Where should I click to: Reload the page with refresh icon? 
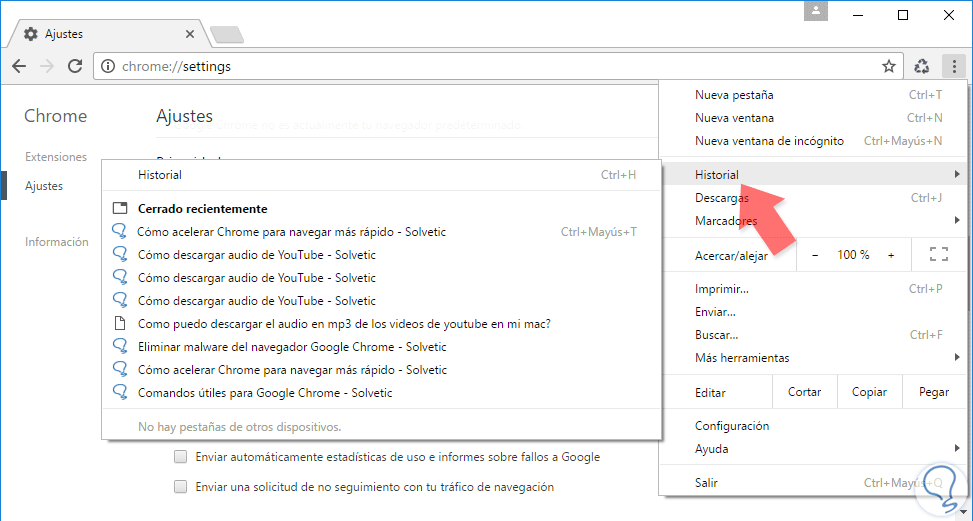point(75,66)
